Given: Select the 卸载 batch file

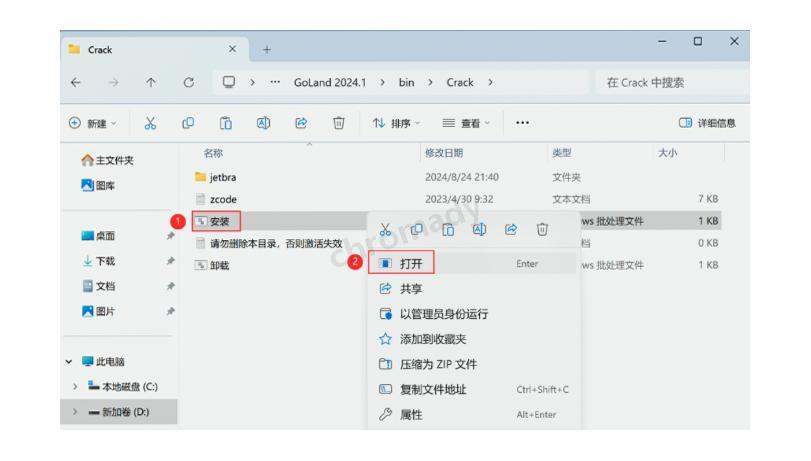Looking at the screenshot, I should (x=212, y=265).
